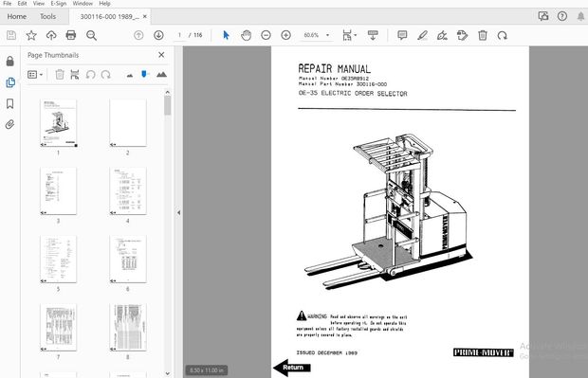Select the arrow Selection tool
This screenshot has height=378, width=588.
(x=226, y=35)
